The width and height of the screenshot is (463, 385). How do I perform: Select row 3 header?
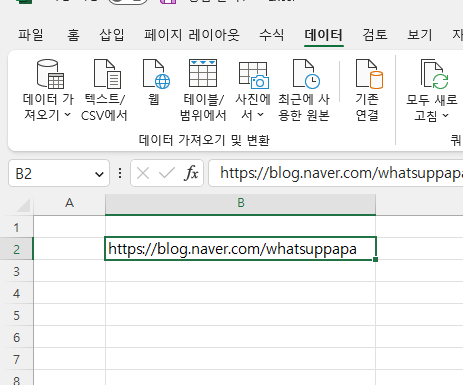click(x=16, y=271)
